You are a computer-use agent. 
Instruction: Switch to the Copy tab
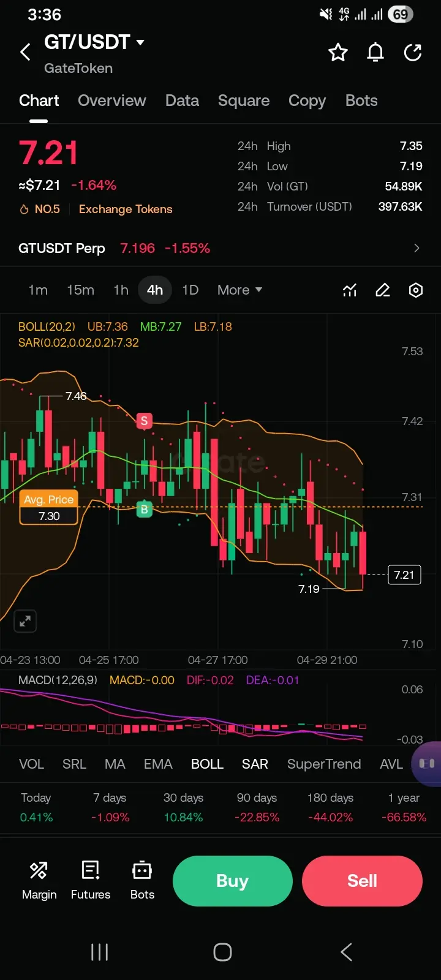click(x=307, y=100)
